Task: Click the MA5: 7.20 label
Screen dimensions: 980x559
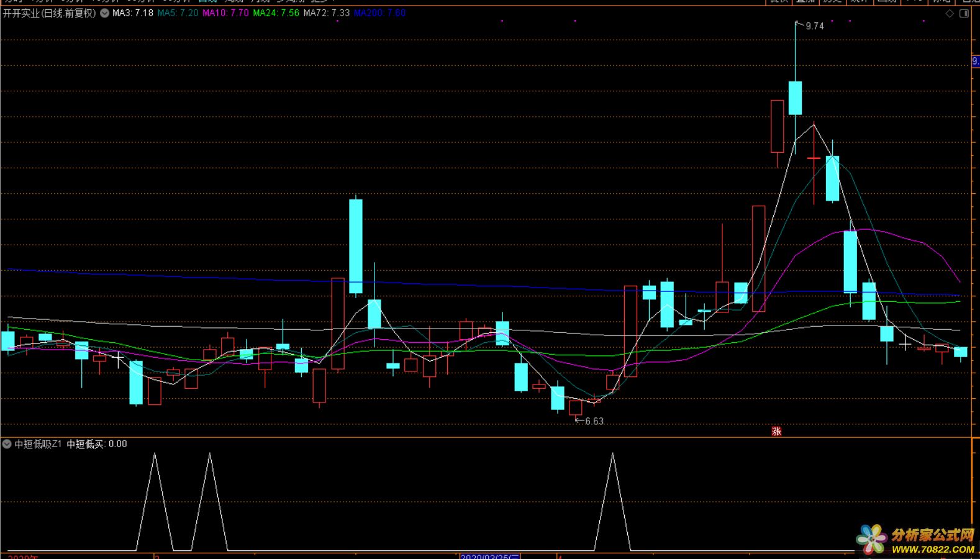Action: click(178, 13)
